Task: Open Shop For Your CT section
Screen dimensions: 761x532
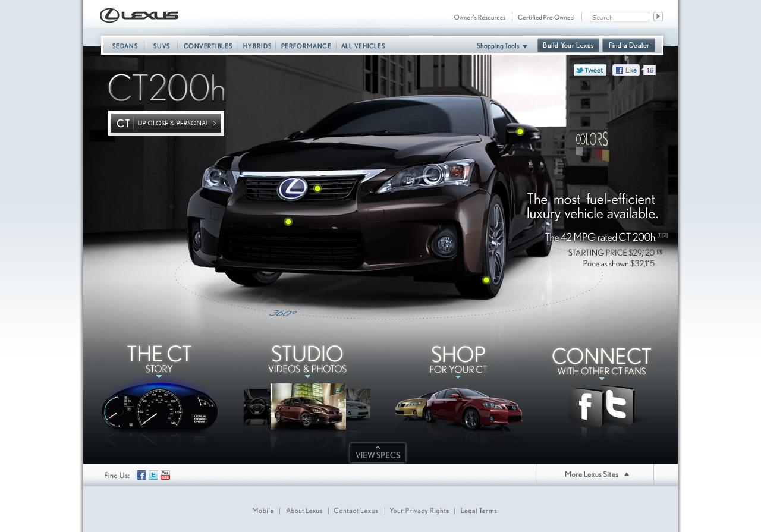Action: (458, 360)
